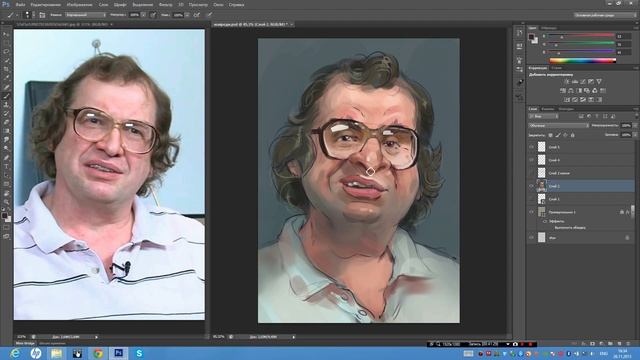
Task: Click the Слой 2 layer thumbnail
Action: click(542, 186)
